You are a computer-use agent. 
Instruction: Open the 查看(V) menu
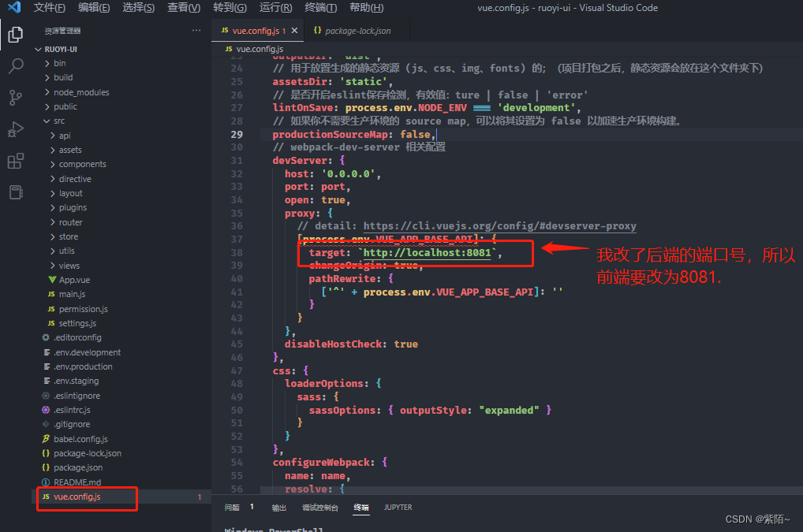(184, 8)
